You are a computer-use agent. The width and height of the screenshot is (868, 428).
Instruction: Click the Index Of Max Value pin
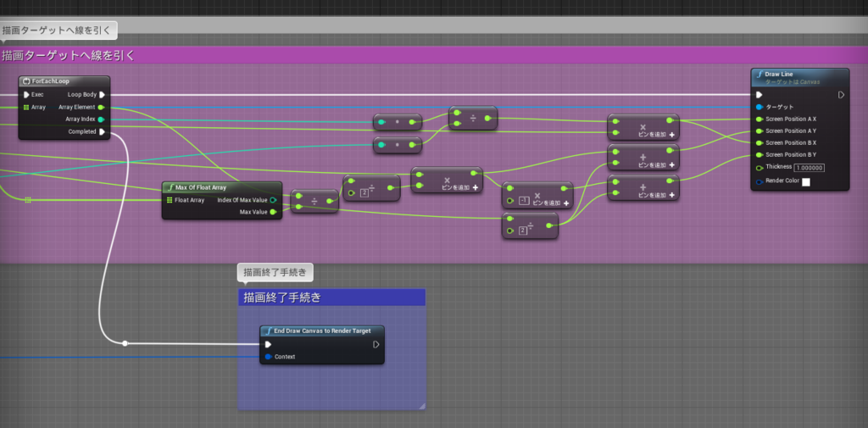click(x=273, y=200)
